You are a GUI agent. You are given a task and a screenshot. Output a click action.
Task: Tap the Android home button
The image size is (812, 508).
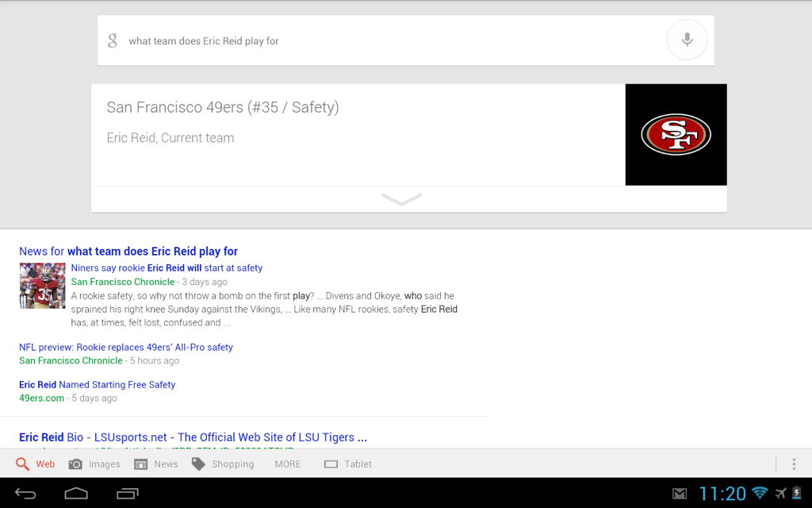pyautogui.click(x=76, y=494)
